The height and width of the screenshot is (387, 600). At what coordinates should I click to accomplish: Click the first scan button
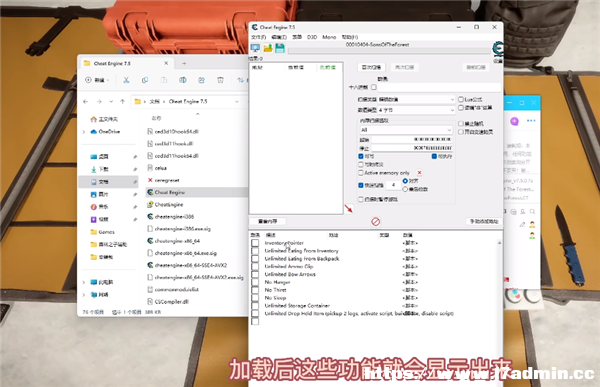[x=371, y=67]
